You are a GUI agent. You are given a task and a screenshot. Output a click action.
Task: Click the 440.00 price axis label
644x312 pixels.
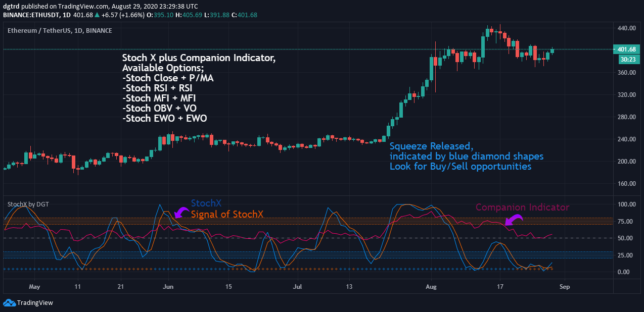click(626, 28)
